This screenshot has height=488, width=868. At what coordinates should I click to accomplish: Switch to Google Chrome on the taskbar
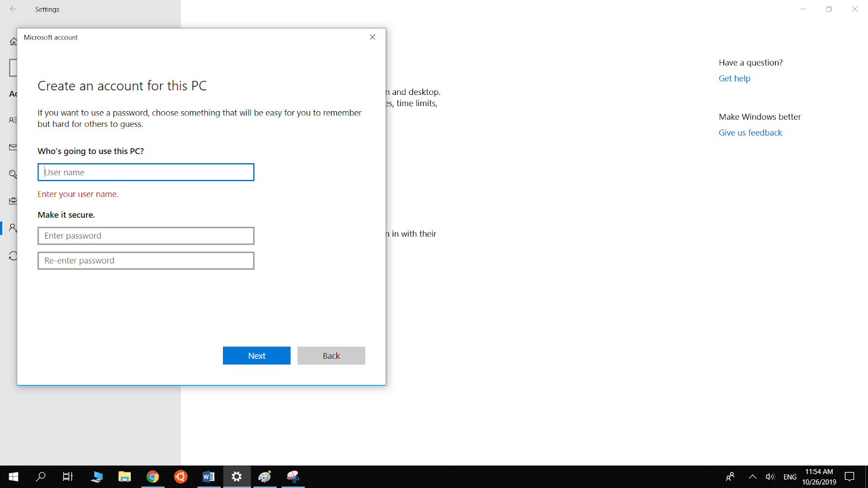153,477
